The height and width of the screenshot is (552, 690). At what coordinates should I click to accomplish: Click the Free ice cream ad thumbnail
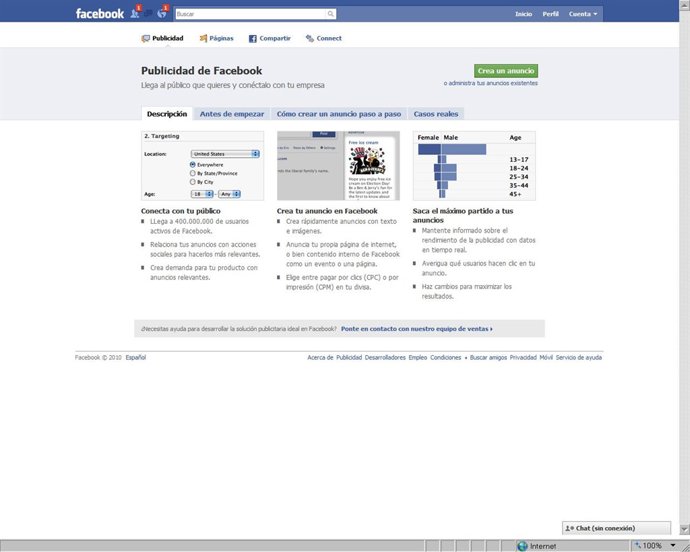click(338, 166)
